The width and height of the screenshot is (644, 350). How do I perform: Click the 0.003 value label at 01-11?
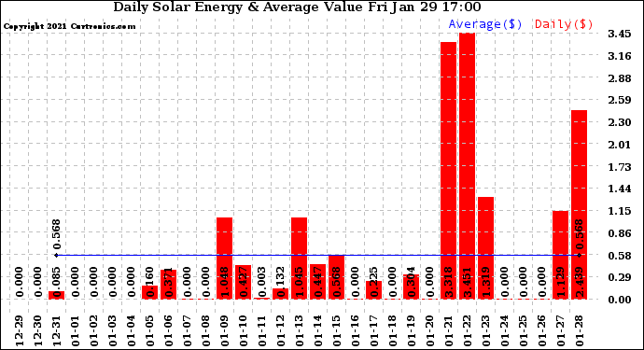262,282
